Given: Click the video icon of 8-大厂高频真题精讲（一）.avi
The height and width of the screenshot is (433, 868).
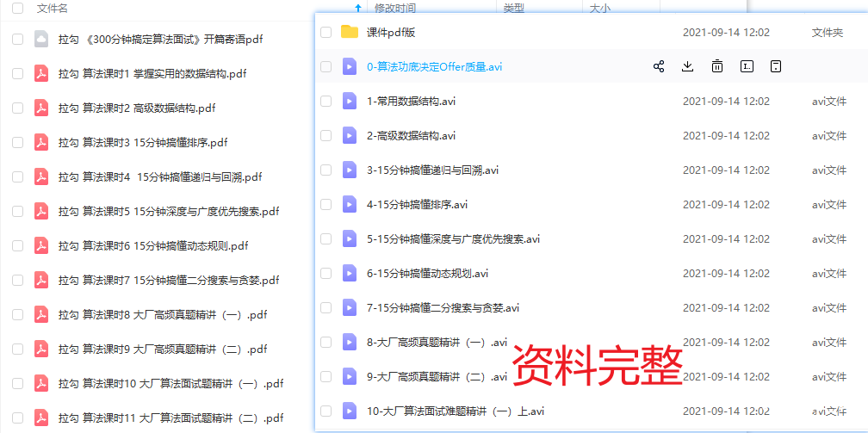Looking at the screenshot, I should 350,343.
